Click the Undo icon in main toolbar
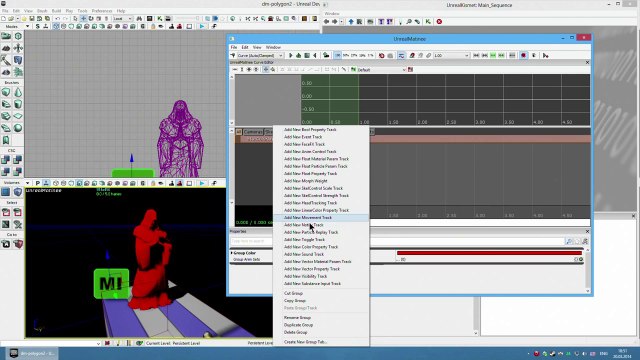This screenshot has width=640, height=360. tap(58, 19)
